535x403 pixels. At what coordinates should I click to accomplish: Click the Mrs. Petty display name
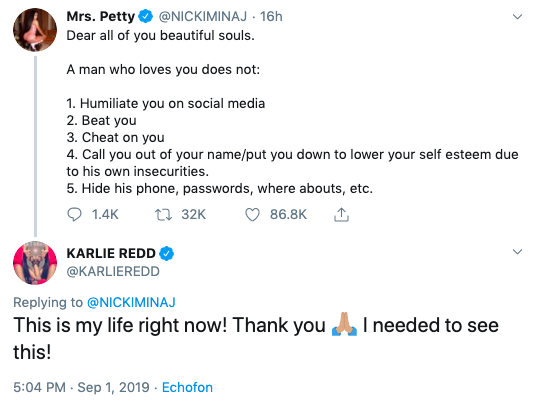pos(101,16)
